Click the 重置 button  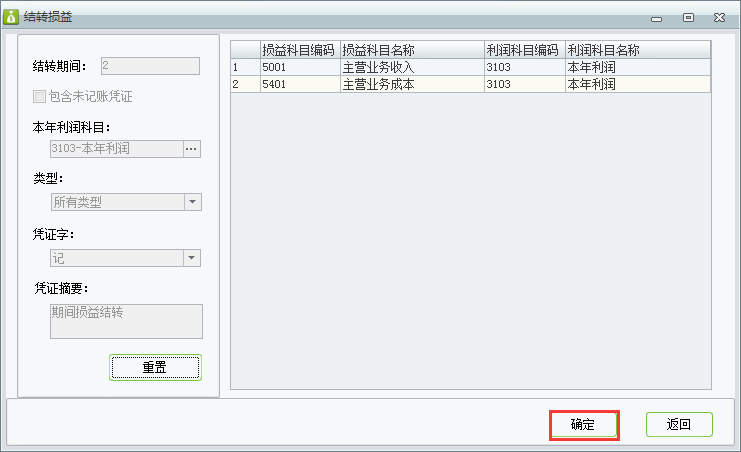[x=155, y=367]
